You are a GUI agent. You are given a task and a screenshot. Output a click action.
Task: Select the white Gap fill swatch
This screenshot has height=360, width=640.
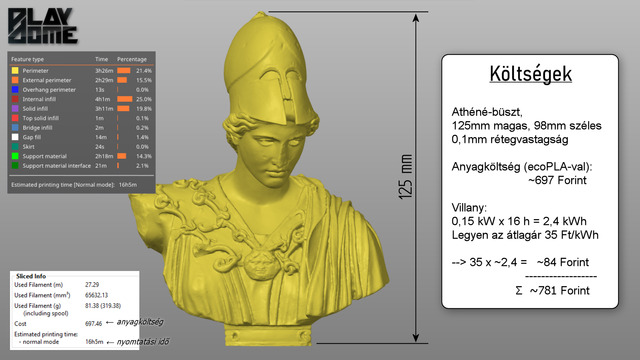(15, 137)
